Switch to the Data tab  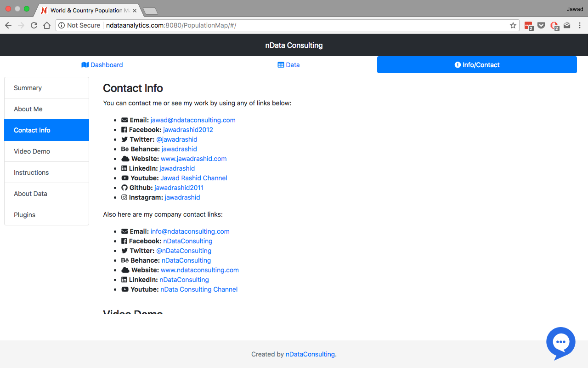click(x=288, y=65)
